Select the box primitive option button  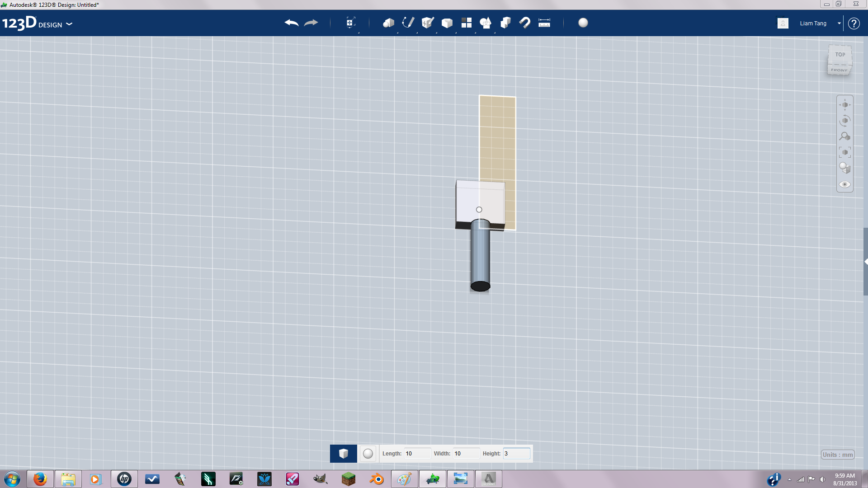point(344,454)
